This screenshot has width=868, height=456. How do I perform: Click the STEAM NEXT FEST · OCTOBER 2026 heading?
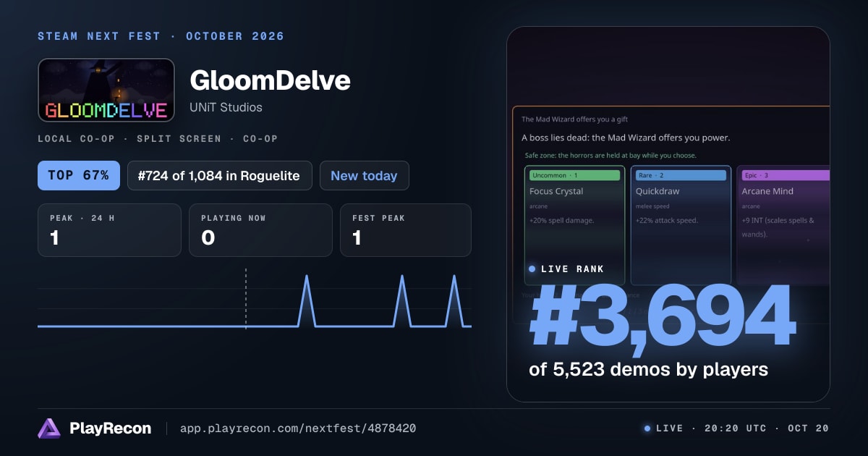tap(161, 36)
